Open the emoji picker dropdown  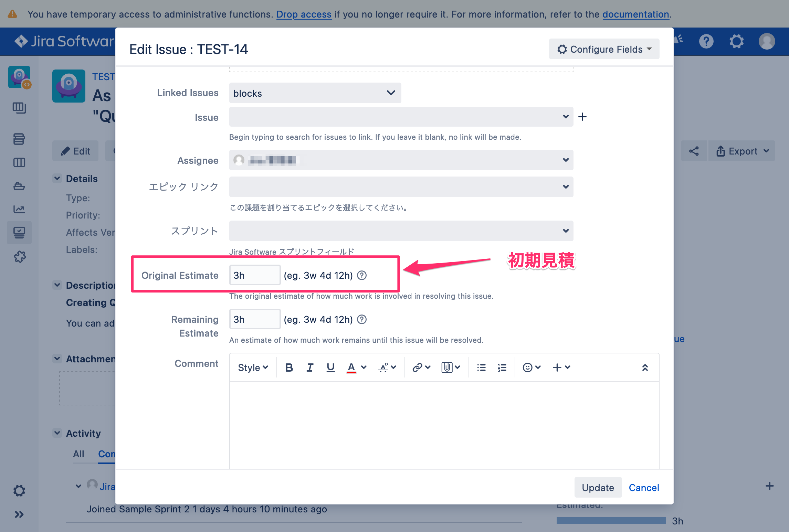point(532,368)
